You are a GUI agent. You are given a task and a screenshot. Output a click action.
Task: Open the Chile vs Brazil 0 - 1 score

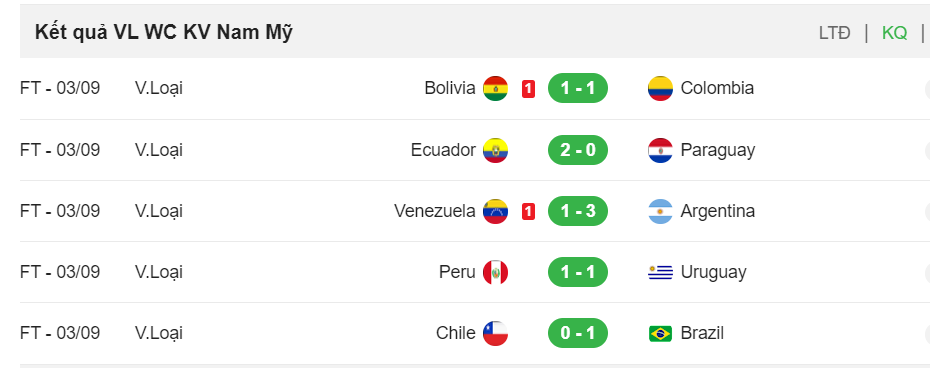[578, 334]
